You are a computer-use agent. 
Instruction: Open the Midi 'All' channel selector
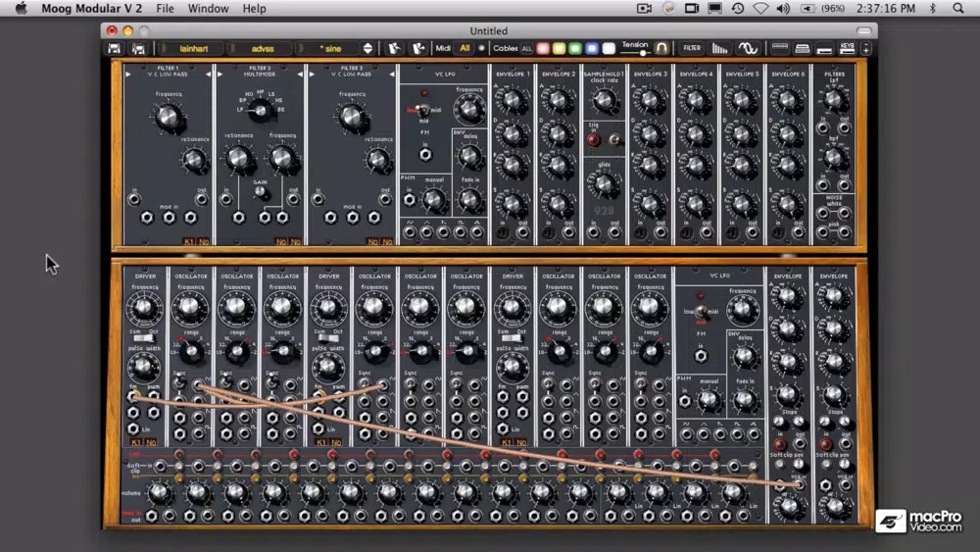coord(465,48)
